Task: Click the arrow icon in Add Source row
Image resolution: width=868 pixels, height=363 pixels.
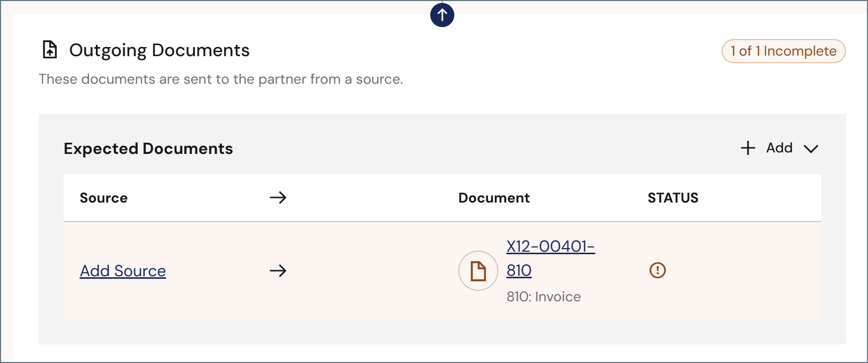Action: coord(278,271)
